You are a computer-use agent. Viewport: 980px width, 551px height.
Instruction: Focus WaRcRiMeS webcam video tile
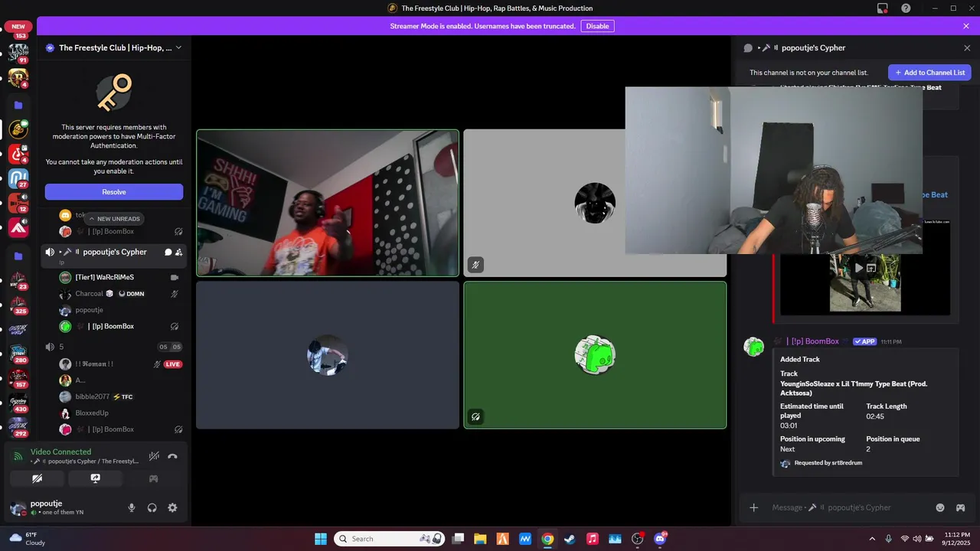coord(328,203)
